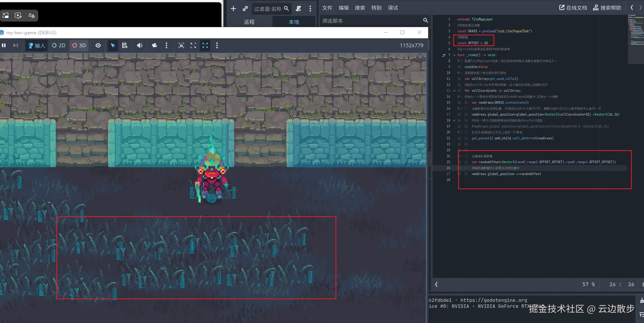644x323 pixels.
Task: Click code line 'const OFFSET = 10'
Action: [472, 43]
